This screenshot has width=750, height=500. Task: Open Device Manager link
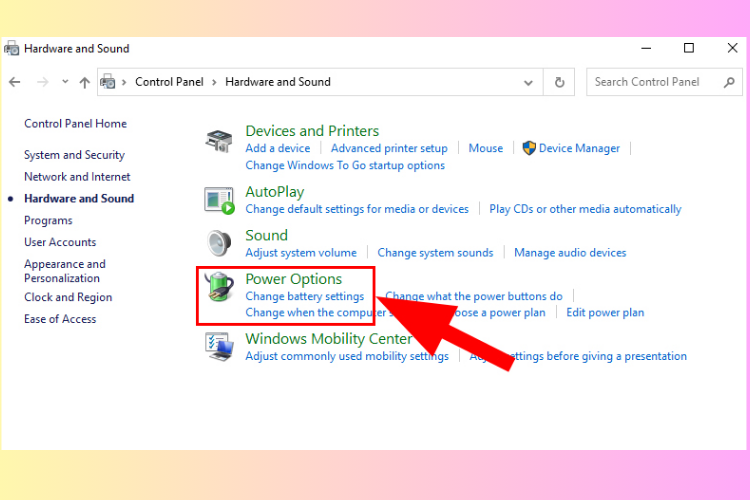pyautogui.click(x=579, y=148)
